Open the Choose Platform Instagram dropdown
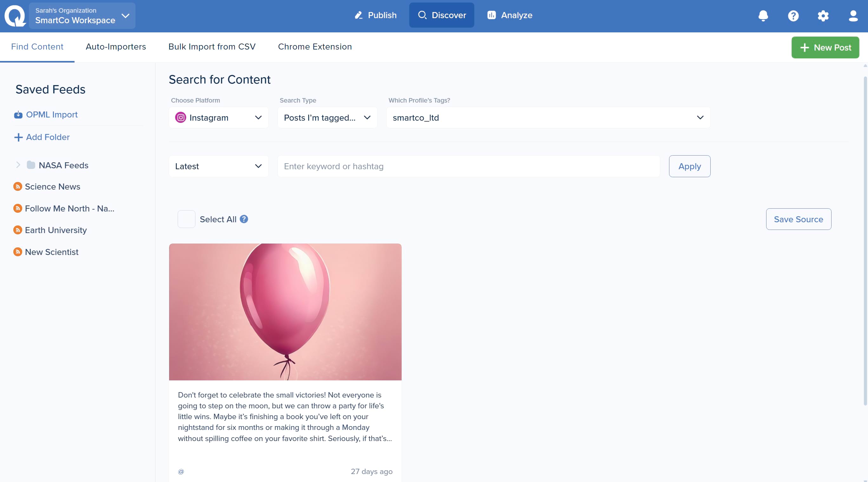This screenshot has height=482, width=868. click(x=218, y=118)
